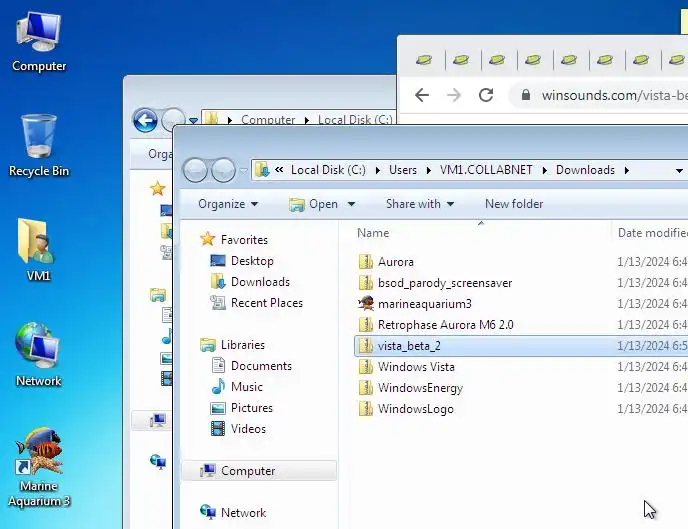This screenshot has width=688, height=529.
Task: Click the browser forward arrow
Action: coord(454,95)
